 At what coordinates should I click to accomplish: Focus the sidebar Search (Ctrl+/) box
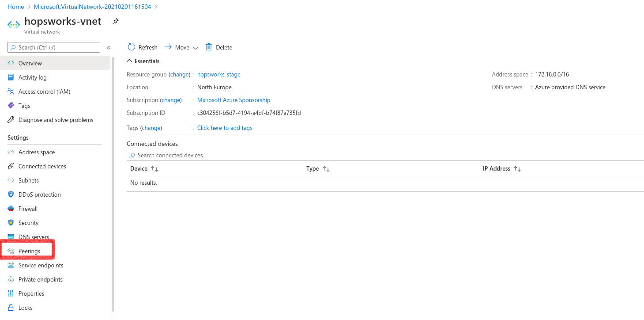point(54,47)
